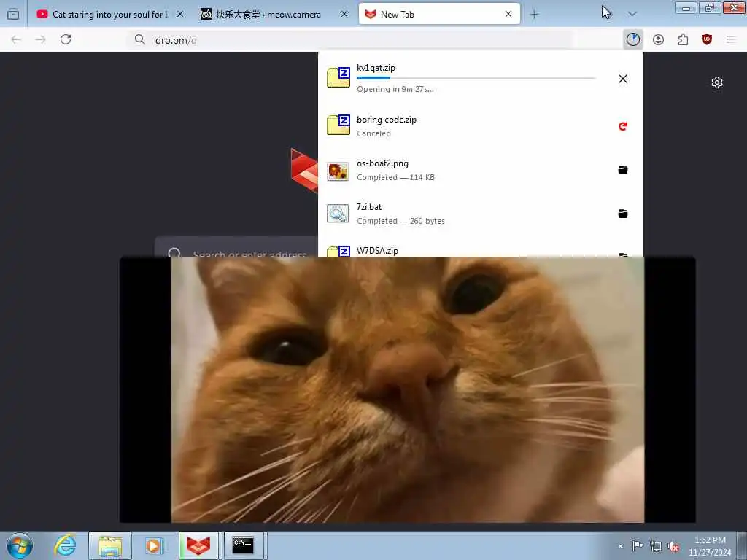Switch to the meow.camera tab

coord(274,15)
